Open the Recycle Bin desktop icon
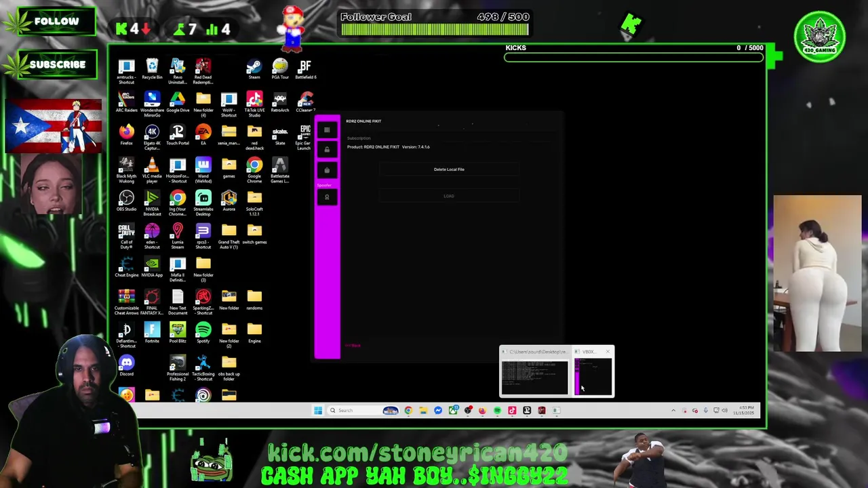 click(152, 69)
